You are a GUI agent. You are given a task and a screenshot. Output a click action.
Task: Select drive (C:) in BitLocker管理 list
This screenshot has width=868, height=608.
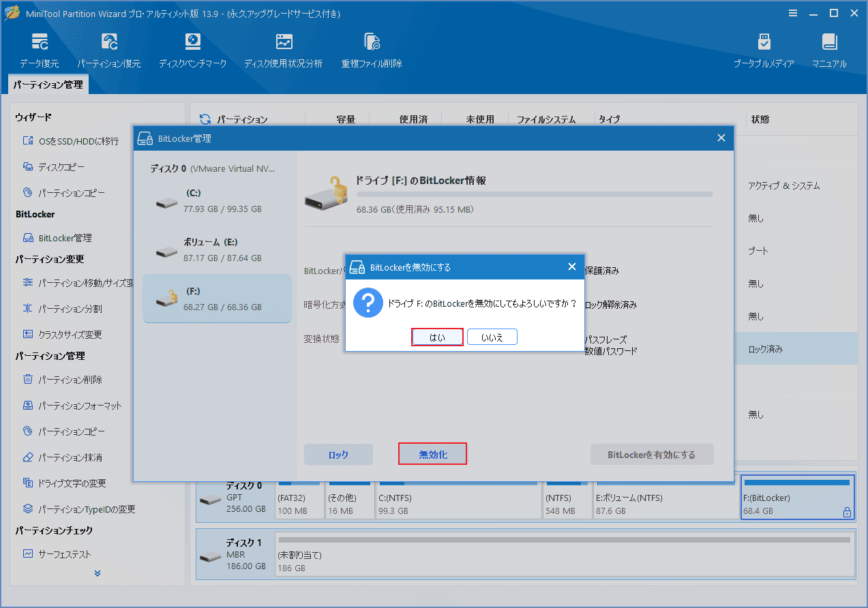[217, 201]
